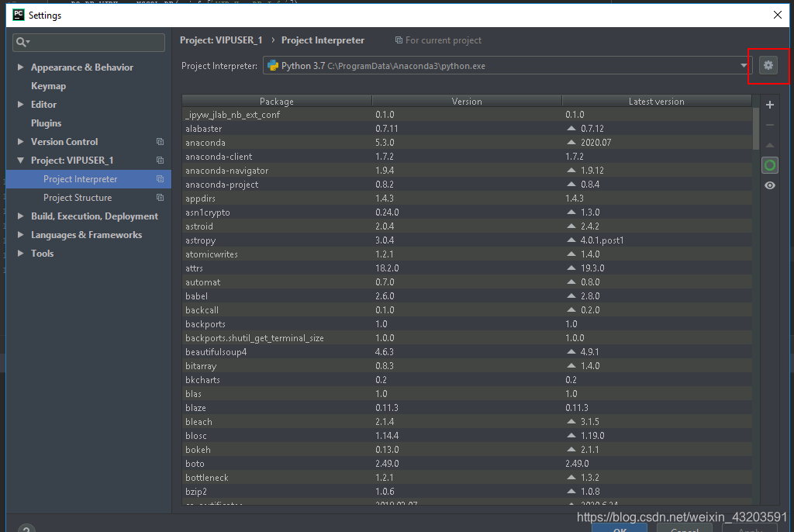Select the anaconda package row
The image size is (794, 532).
467,143
